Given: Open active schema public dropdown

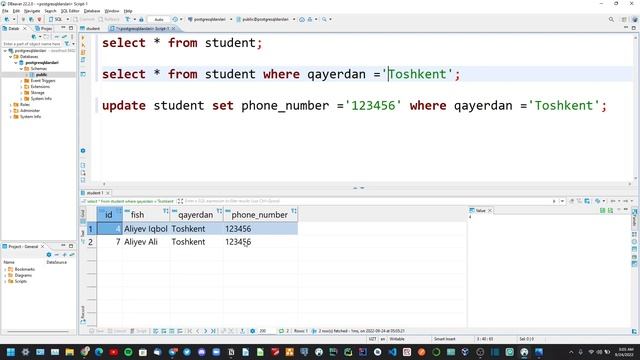Looking at the screenshot, I should pos(265,19).
